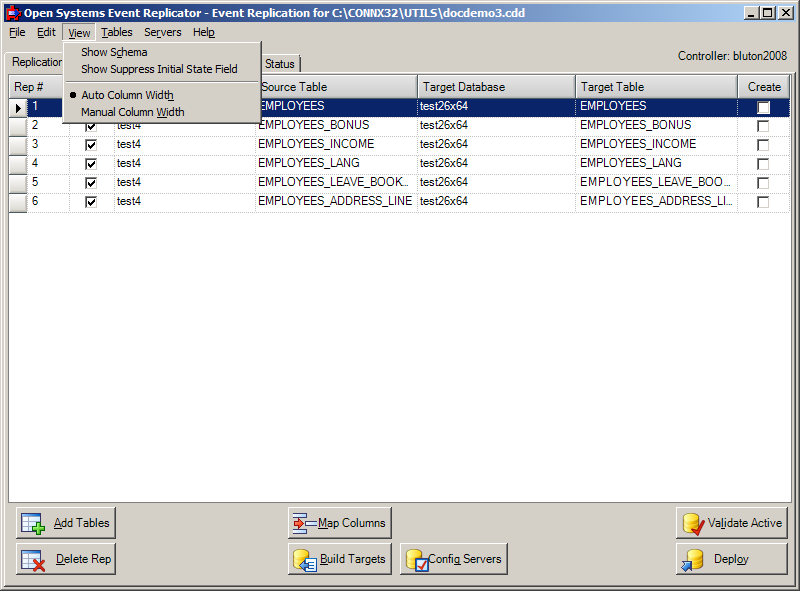Click the Event Replicator title bar icon

[11, 12]
